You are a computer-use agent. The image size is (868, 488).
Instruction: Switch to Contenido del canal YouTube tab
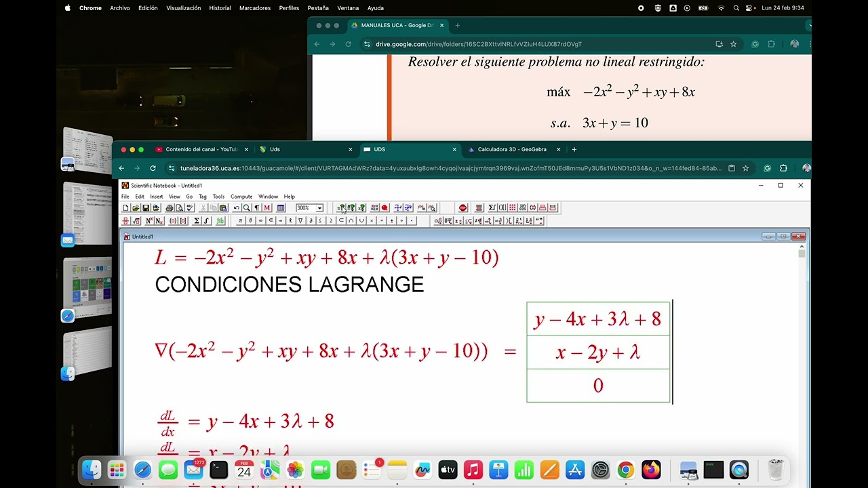(201, 149)
